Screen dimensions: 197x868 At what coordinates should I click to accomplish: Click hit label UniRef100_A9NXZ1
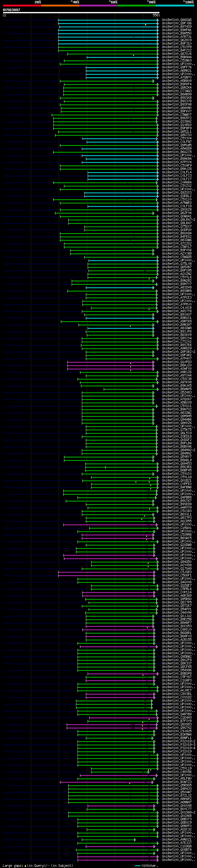tap(176, 839)
